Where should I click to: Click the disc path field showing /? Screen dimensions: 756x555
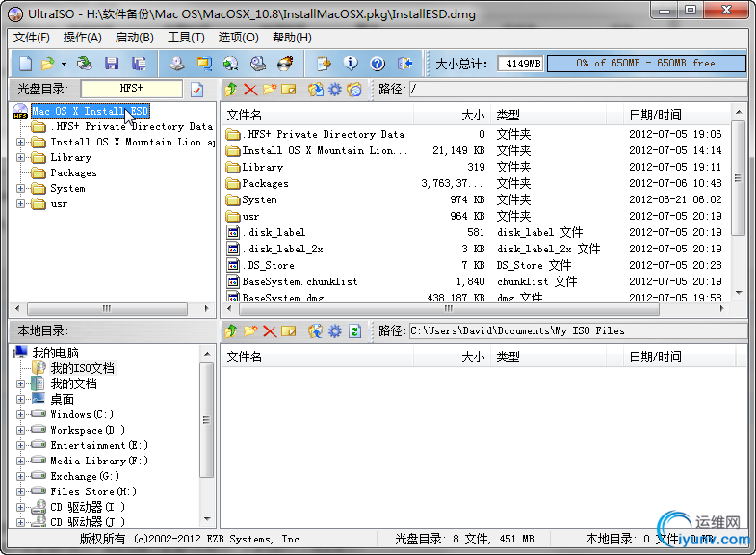[578, 90]
